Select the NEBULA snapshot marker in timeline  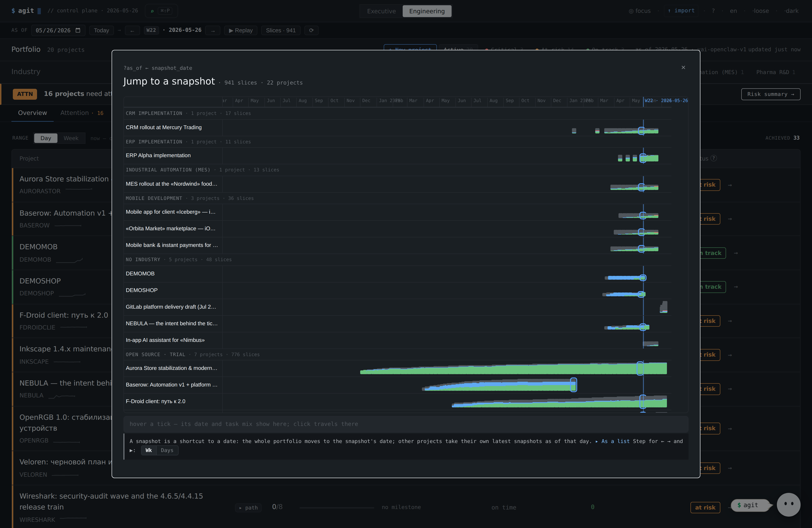tap(643, 327)
